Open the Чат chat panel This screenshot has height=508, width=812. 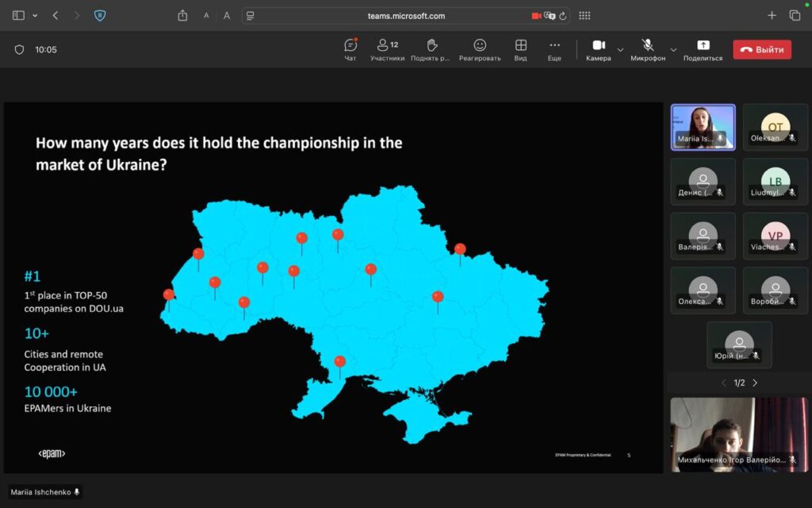tap(350, 50)
